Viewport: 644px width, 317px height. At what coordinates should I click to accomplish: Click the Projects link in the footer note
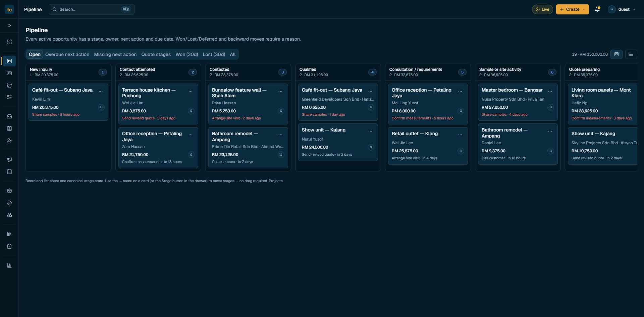tap(276, 181)
